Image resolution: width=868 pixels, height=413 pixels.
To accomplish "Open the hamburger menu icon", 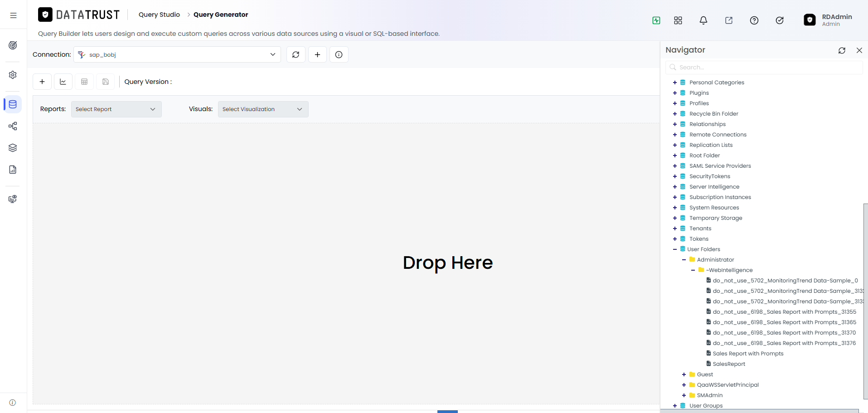I will pyautogui.click(x=13, y=15).
